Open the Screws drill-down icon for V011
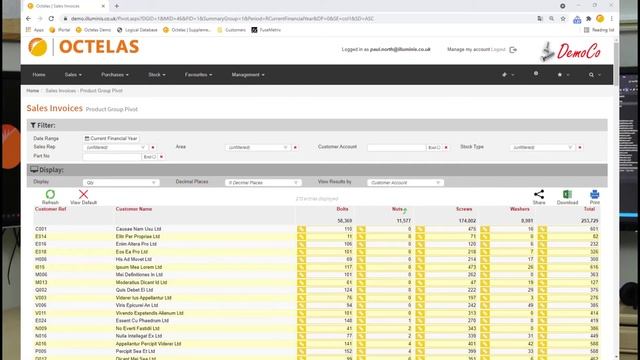The width and height of the screenshot is (640, 360). [x=420, y=313]
